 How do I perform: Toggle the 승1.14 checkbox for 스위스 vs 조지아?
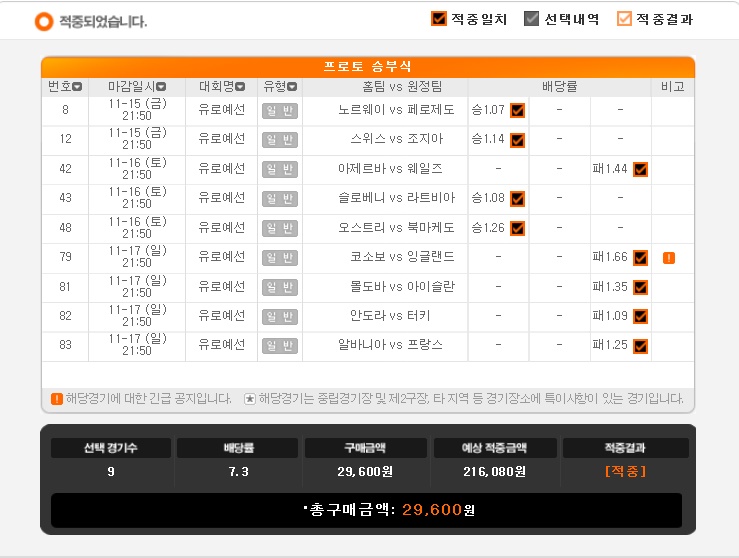[517, 140]
